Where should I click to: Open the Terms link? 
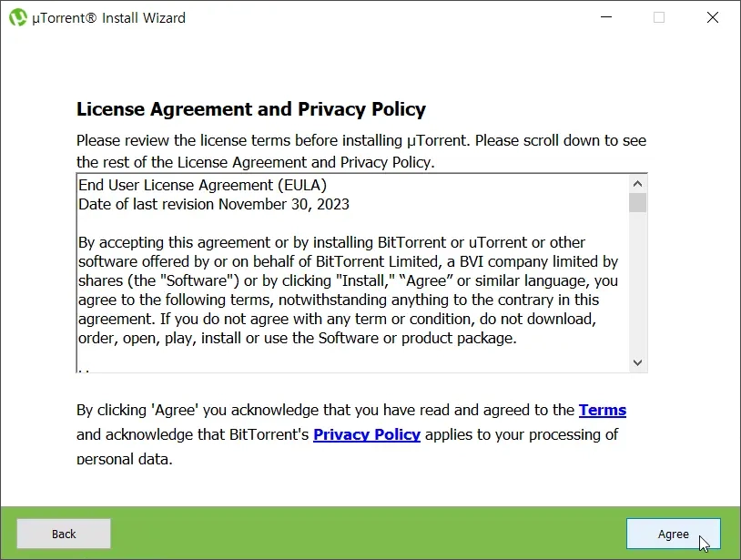pyautogui.click(x=603, y=410)
